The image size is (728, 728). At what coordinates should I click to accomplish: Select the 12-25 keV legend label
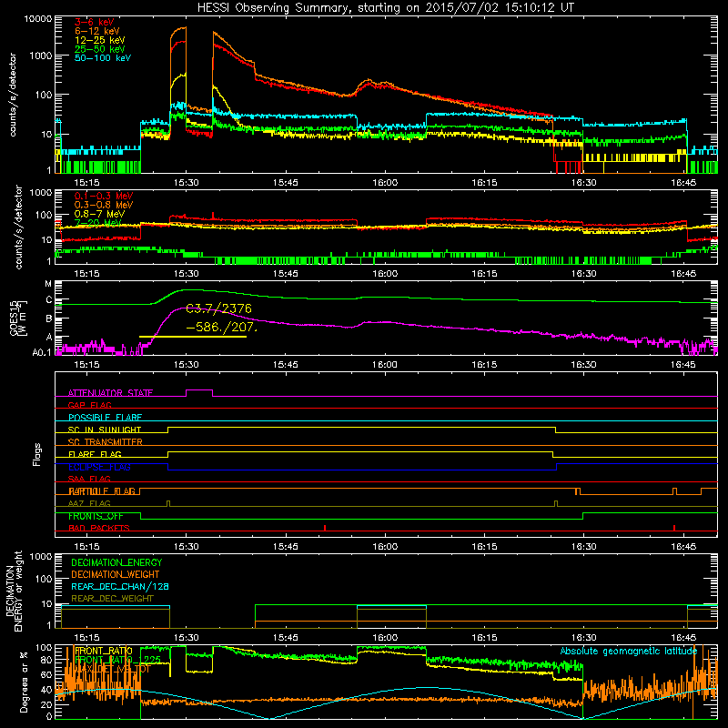click(99, 40)
